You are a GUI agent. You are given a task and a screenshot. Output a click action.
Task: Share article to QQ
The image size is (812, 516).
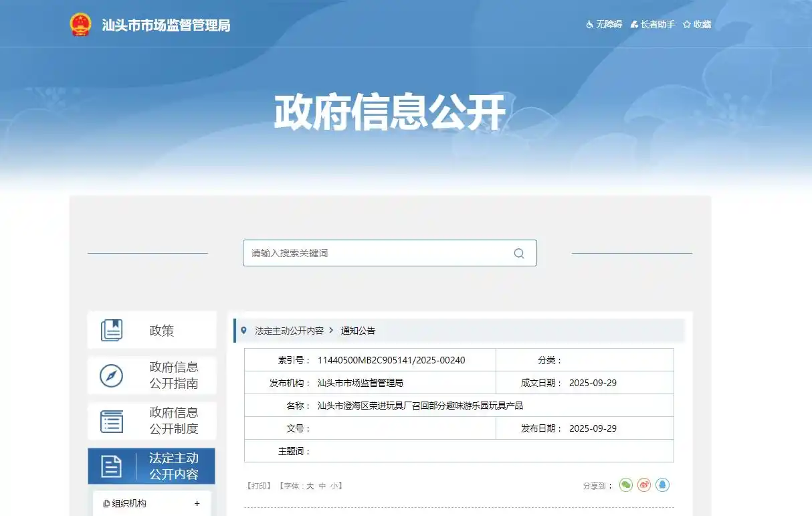pyautogui.click(x=663, y=485)
